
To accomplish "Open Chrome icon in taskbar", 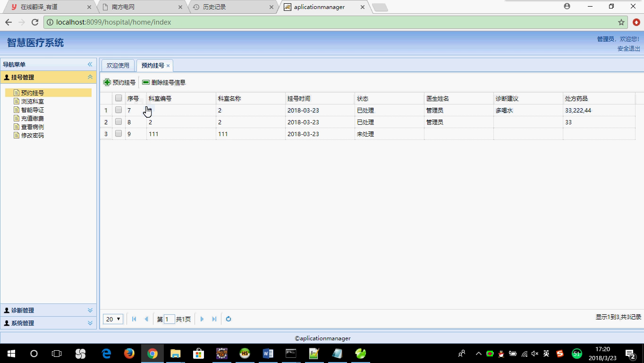I will click(x=152, y=353).
